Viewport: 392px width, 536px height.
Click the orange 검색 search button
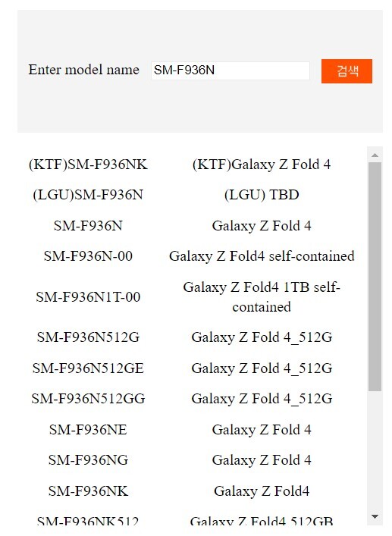click(347, 71)
